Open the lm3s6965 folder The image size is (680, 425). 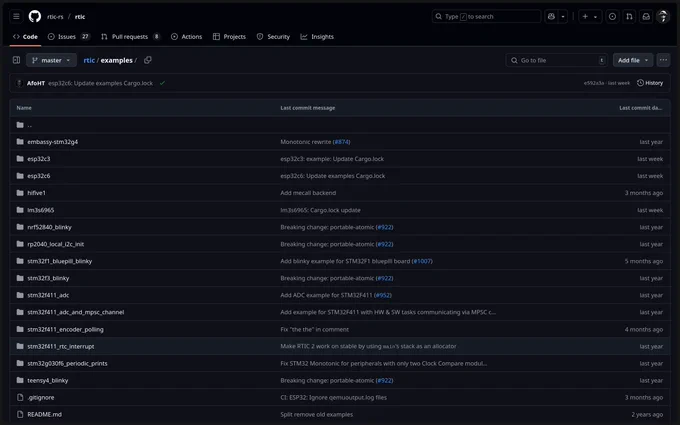[x=41, y=210]
